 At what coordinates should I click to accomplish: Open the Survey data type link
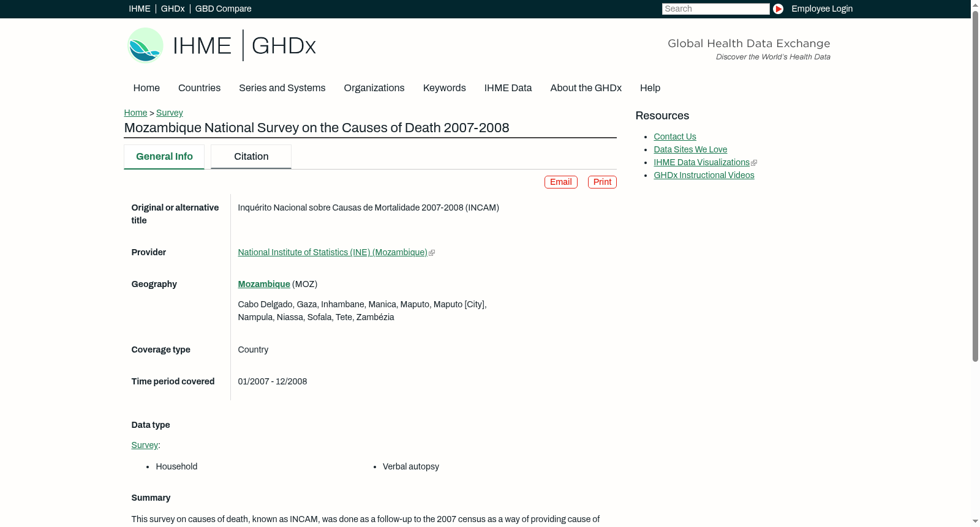[145, 446]
